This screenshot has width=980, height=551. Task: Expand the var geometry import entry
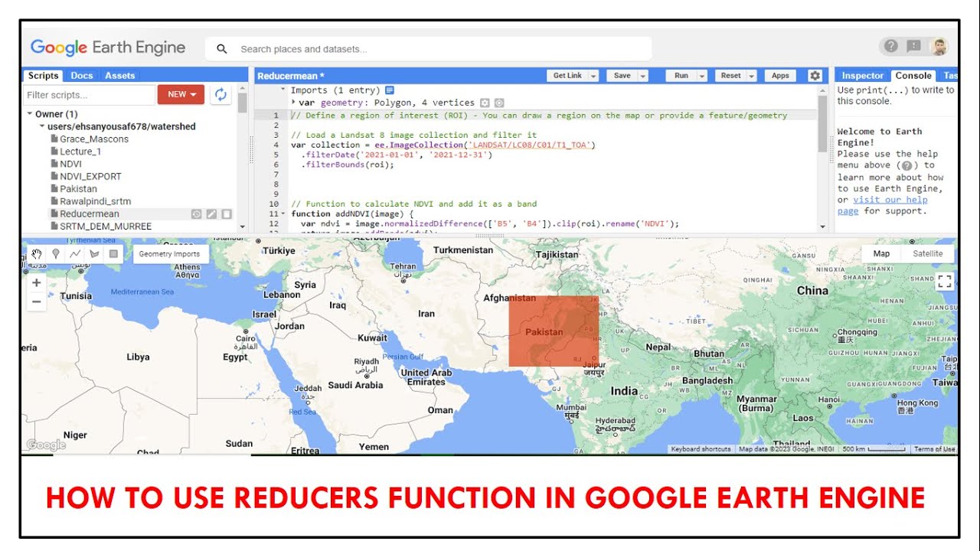point(294,103)
